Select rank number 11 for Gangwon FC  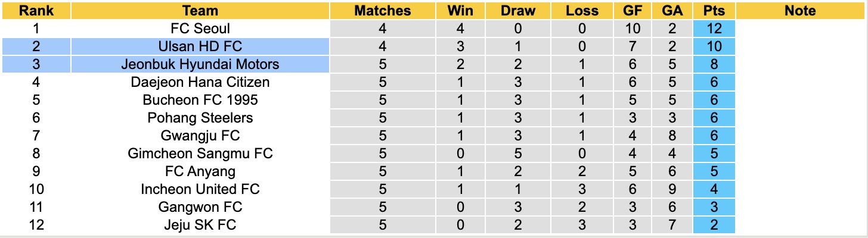tap(35, 207)
